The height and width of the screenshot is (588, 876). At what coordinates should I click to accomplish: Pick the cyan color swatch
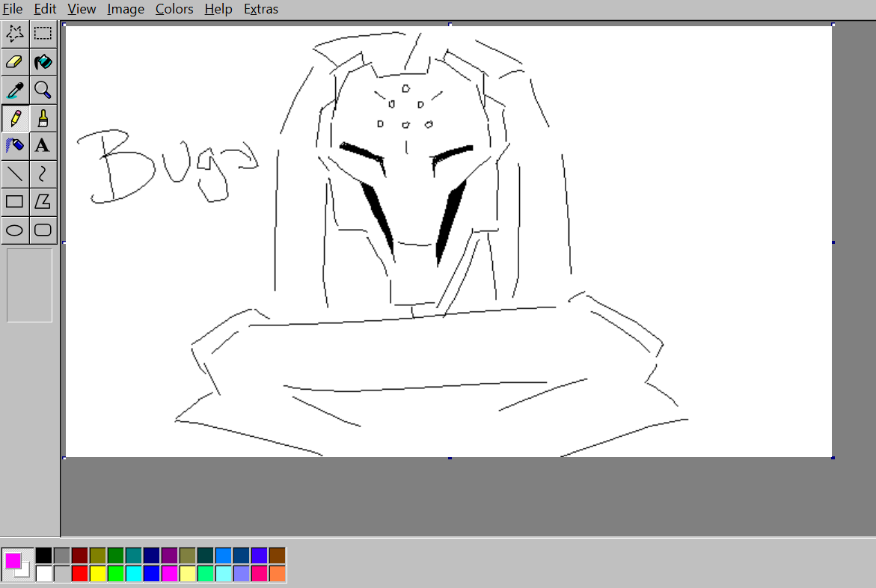tap(133, 574)
